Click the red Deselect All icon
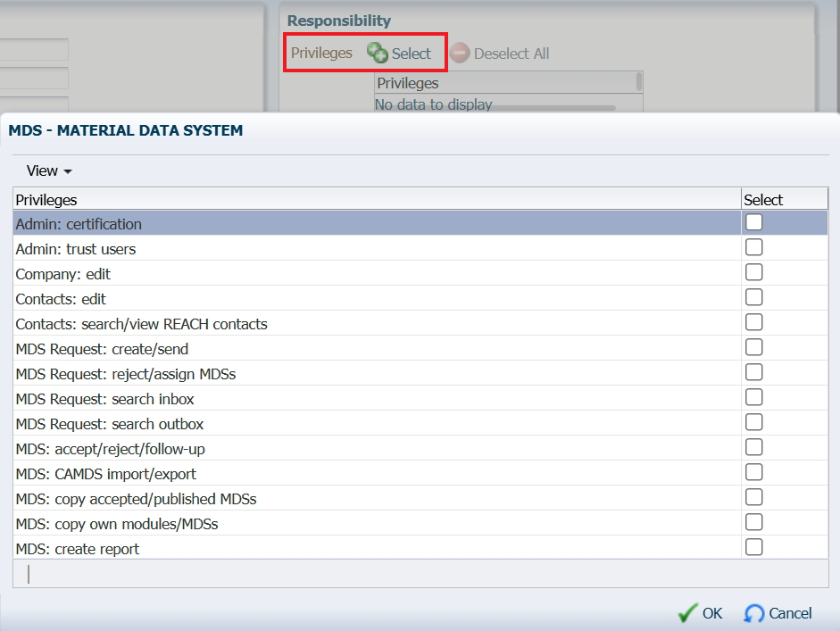This screenshot has height=631, width=840. click(460, 54)
